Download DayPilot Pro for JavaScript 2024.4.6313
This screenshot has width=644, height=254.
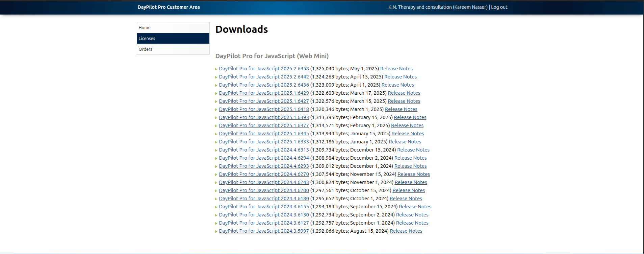(264, 150)
